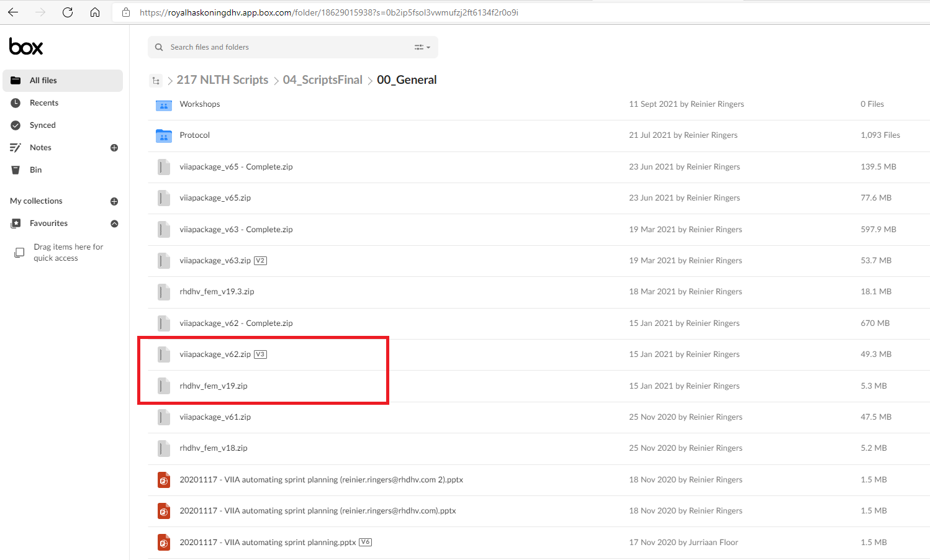Screen dimensions: 930x560
Task: Click the Box logo
Action: 26,47
